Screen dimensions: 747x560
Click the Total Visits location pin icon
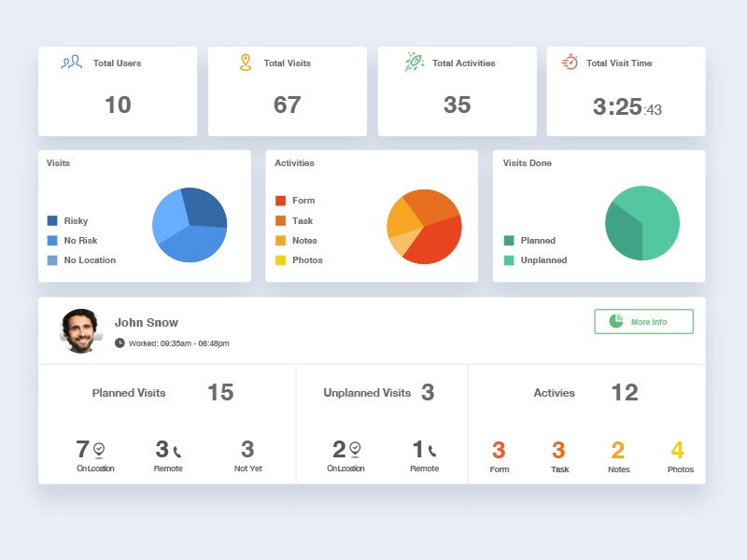tap(246, 63)
